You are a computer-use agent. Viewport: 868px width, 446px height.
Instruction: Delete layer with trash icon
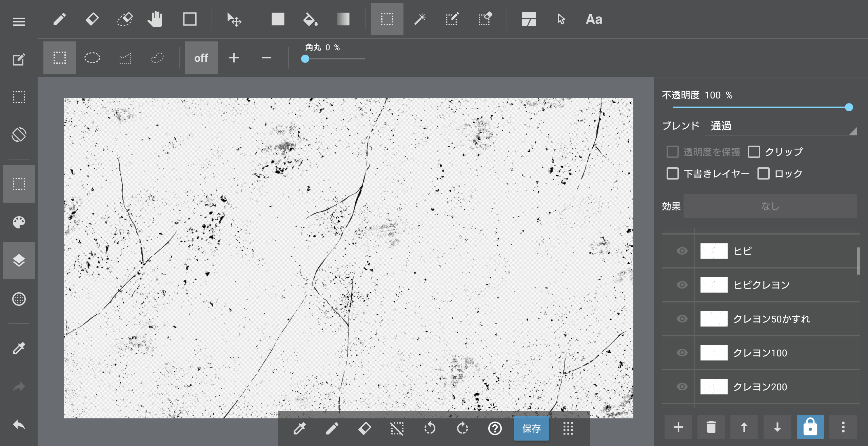coord(711,427)
